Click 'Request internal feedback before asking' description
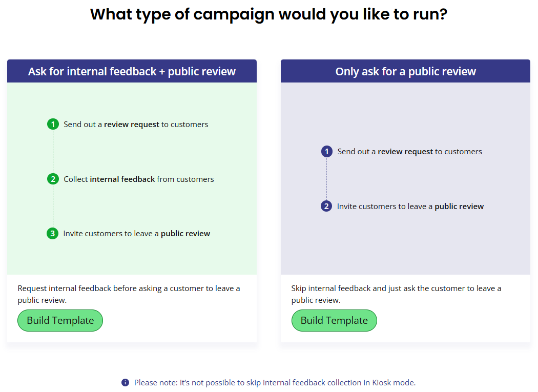Image resolution: width=538 pixels, height=392 pixels. coord(129,294)
